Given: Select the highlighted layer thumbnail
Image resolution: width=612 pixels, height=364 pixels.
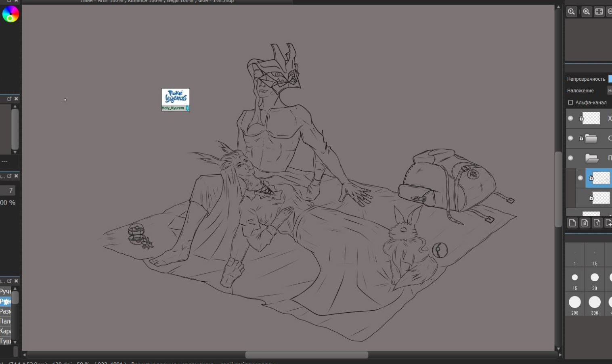Looking at the screenshot, I should 601,178.
